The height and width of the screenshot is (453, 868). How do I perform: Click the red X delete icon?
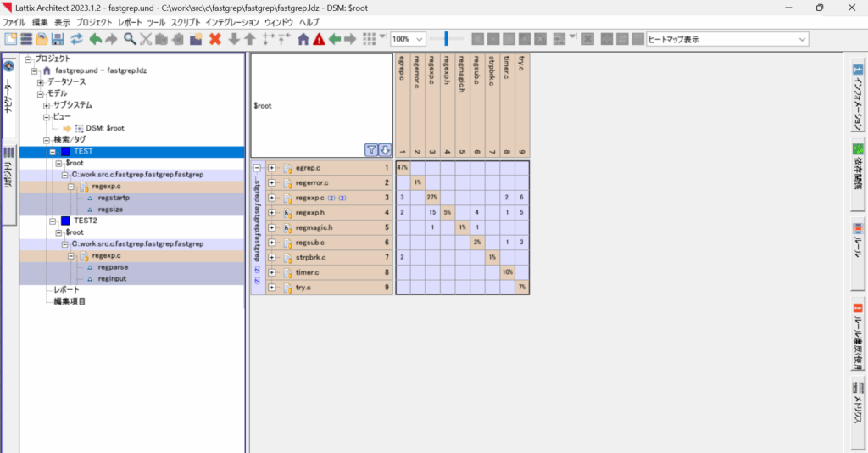tap(215, 39)
